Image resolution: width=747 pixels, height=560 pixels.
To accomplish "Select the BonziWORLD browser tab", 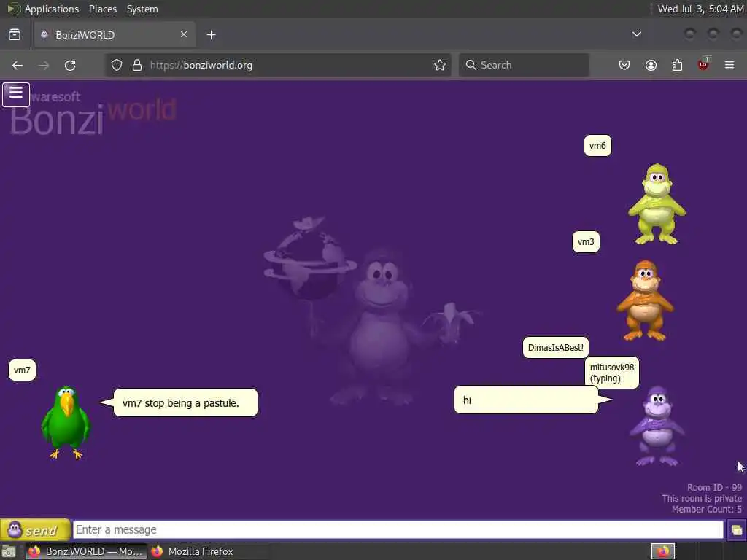I will point(115,35).
